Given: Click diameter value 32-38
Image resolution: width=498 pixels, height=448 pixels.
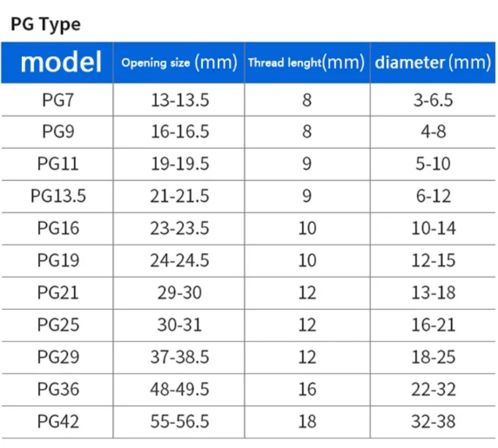Looking at the screenshot, I should click(433, 422).
